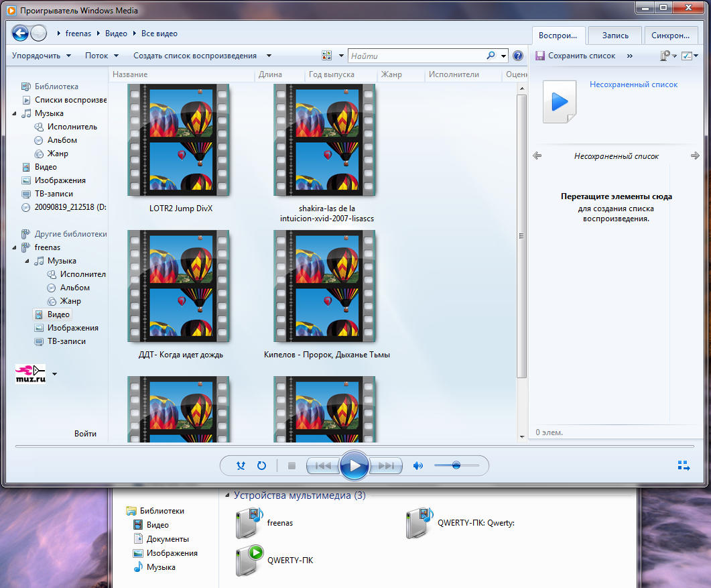The height and width of the screenshot is (588, 711).
Task: Open the view options icon
Action: pos(326,56)
